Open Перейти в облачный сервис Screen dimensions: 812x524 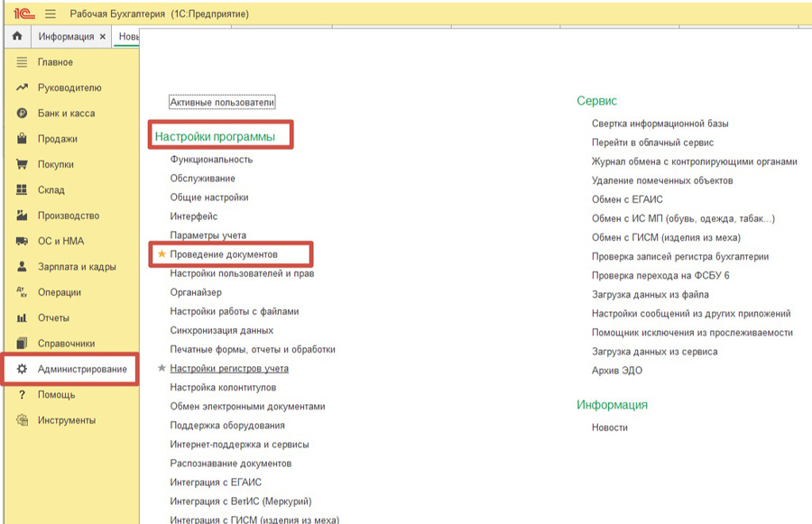pos(652,142)
